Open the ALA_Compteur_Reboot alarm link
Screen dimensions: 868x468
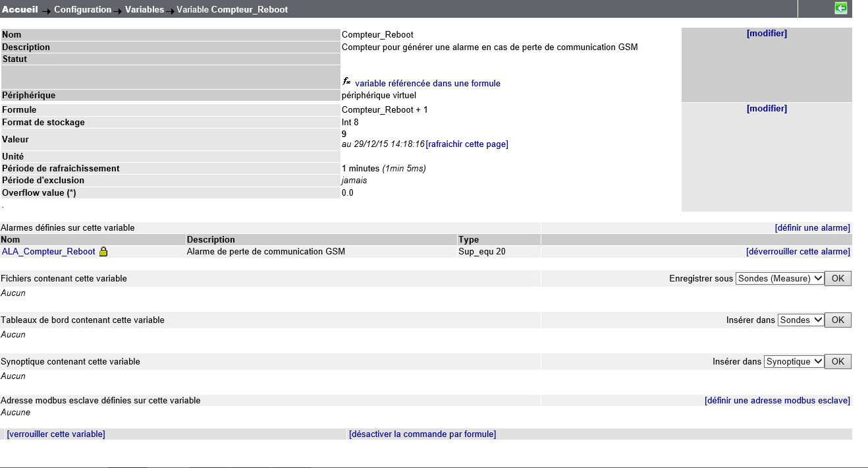point(49,252)
